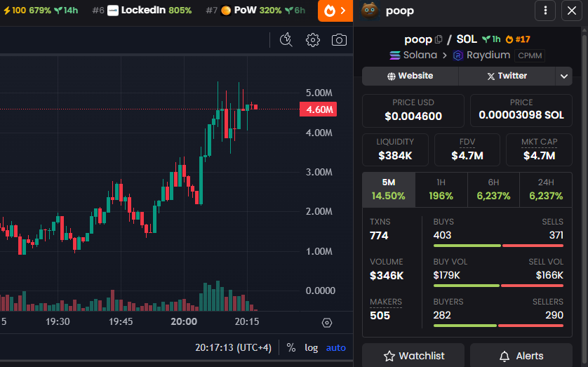Click the X logo on Twitter
The image size is (588, 367).
(491, 76)
